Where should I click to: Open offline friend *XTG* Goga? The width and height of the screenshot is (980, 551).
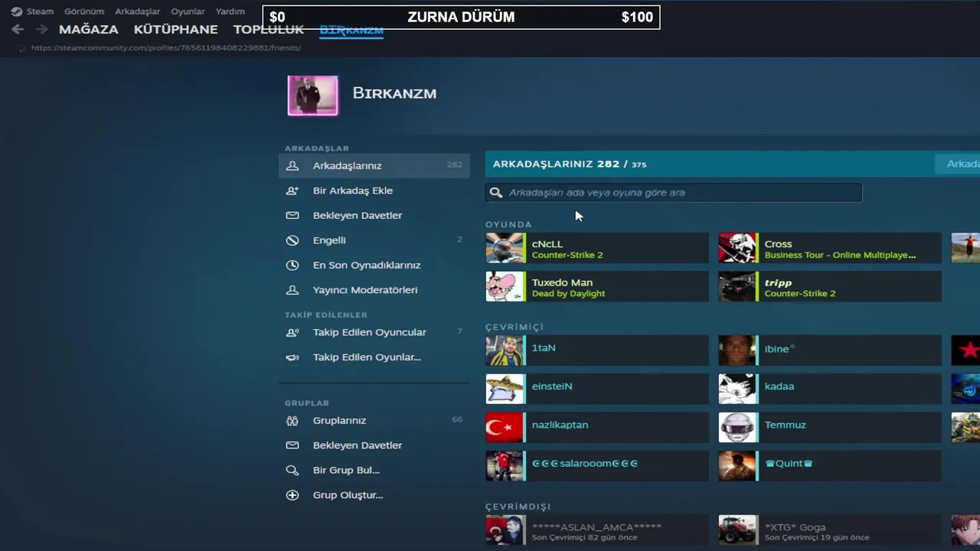point(830,530)
